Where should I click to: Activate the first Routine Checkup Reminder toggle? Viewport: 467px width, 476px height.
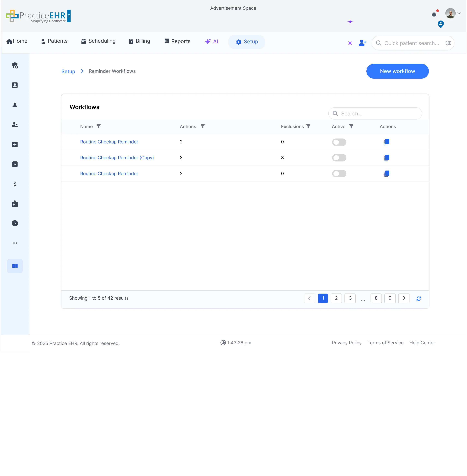(x=339, y=142)
